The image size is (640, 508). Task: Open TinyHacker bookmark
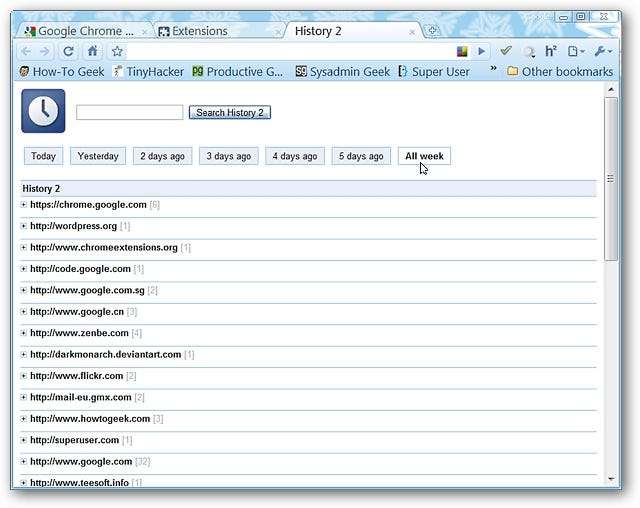(149, 72)
